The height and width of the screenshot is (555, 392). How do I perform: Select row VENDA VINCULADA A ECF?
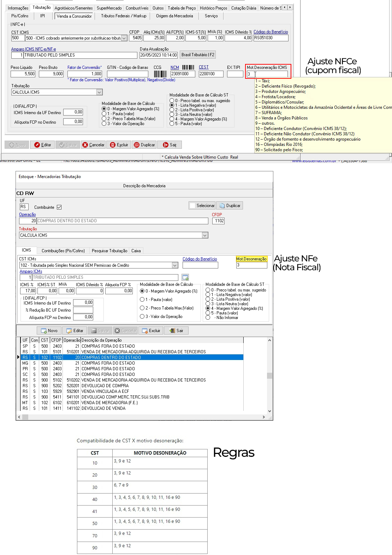132,391
